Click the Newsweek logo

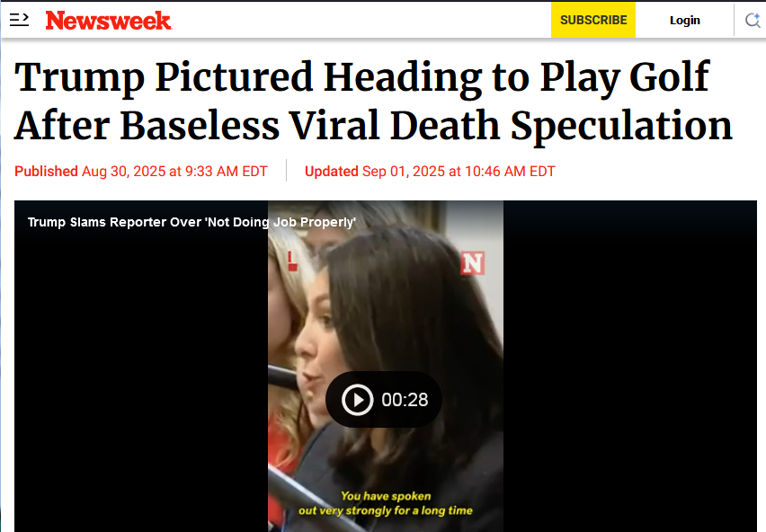pos(108,21)
